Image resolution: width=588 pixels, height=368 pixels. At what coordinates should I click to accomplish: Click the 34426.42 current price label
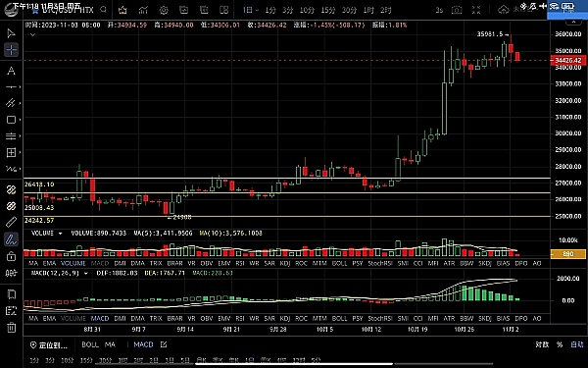(x=568, y=60)
